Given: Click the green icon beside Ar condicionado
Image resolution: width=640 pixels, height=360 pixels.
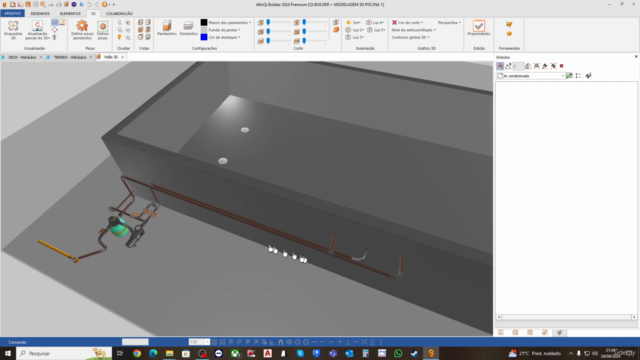Looking at the screenshot, I should pyautogui.click(x=569, y=76).
